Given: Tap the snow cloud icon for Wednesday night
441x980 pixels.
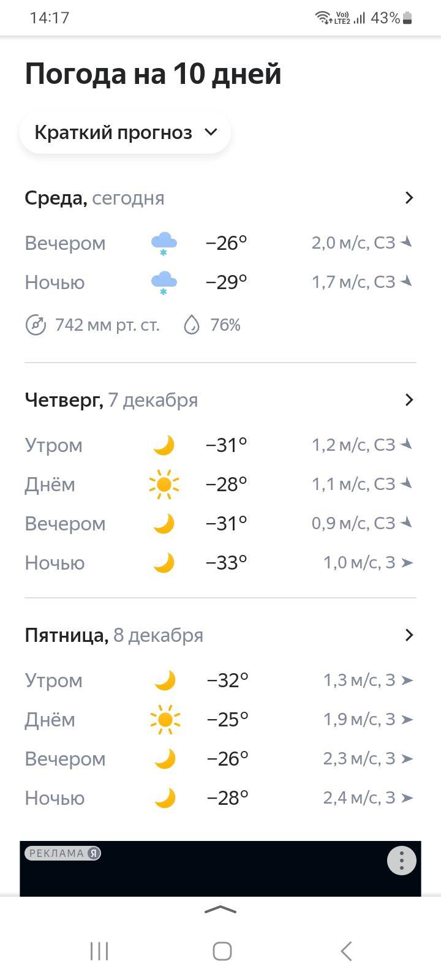Looking at the screenshot, I should (x=164, y=282).
